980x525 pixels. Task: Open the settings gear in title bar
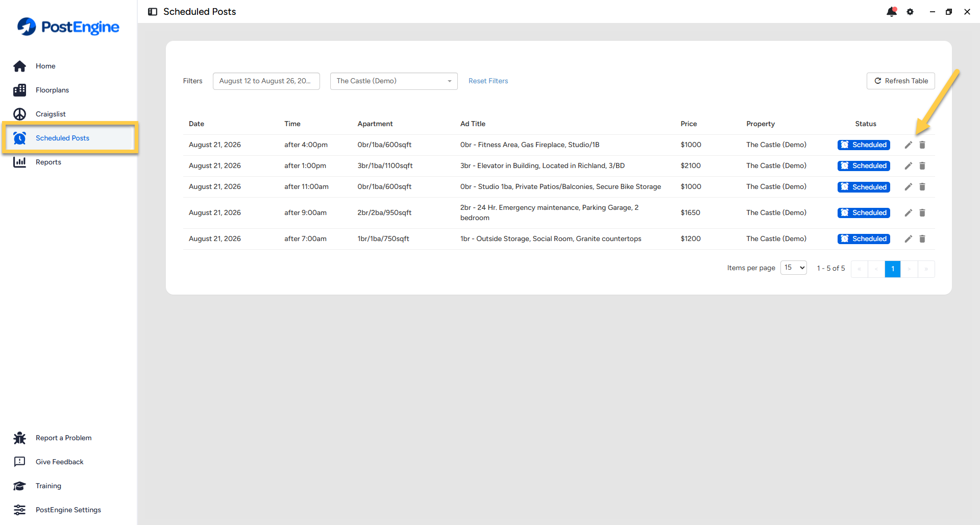[x=910, y=12]
